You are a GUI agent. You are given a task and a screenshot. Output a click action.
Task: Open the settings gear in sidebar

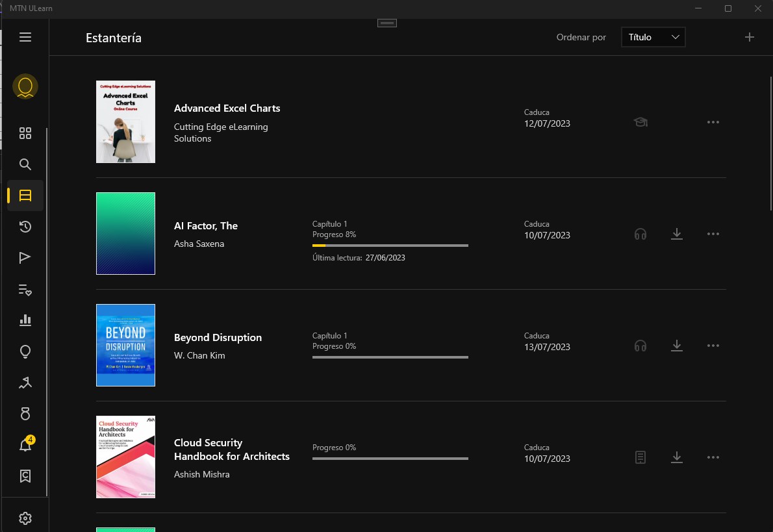click(x=25, y=518)
